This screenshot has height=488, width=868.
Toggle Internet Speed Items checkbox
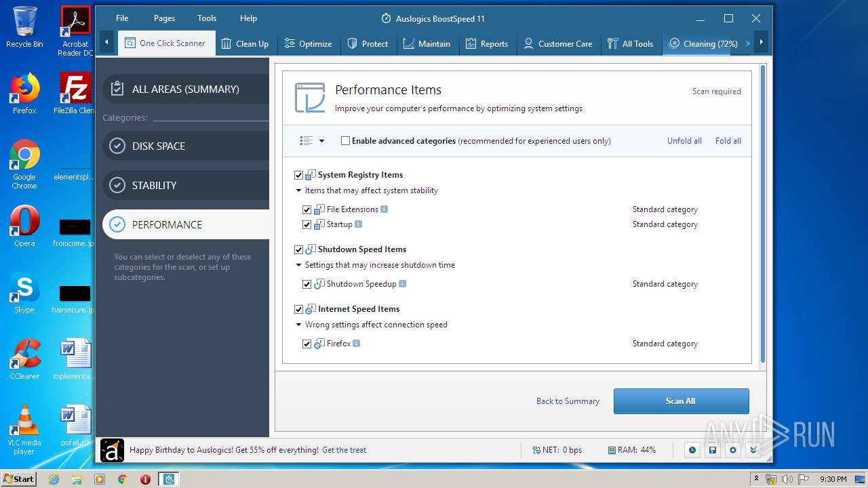click(298, 309)
